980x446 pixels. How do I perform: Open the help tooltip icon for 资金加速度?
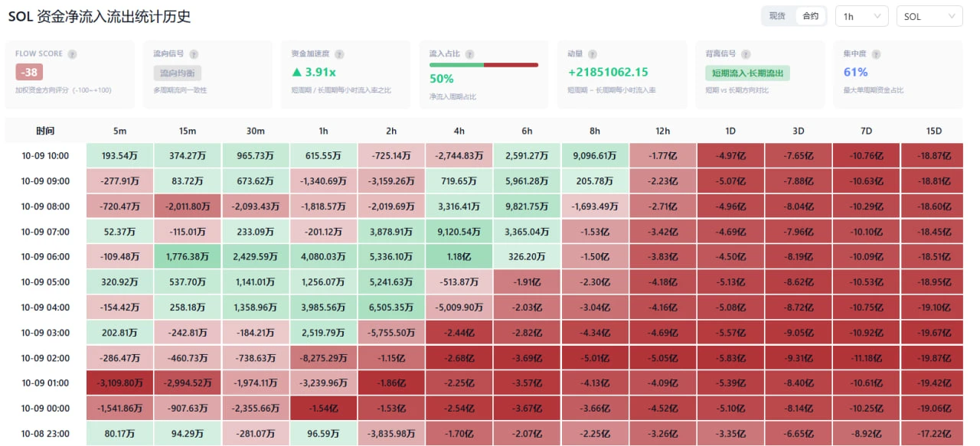[339, 54]
